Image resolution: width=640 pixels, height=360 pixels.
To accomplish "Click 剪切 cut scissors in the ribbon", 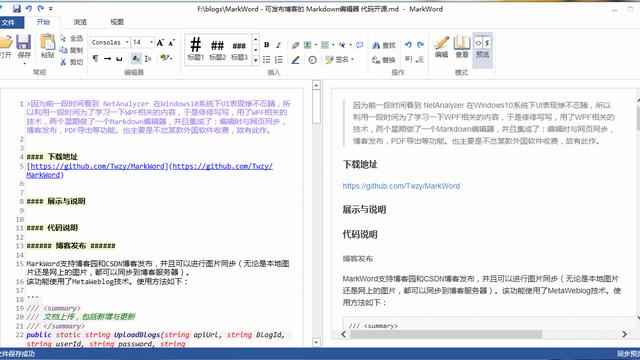I will tap(72, 62).
